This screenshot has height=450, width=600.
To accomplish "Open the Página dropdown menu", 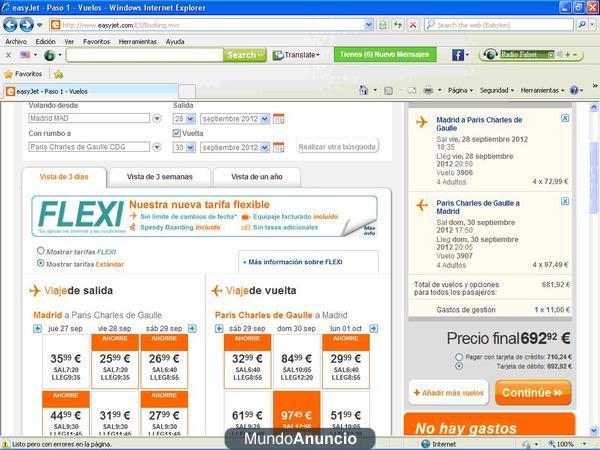I will click(460, 91).
